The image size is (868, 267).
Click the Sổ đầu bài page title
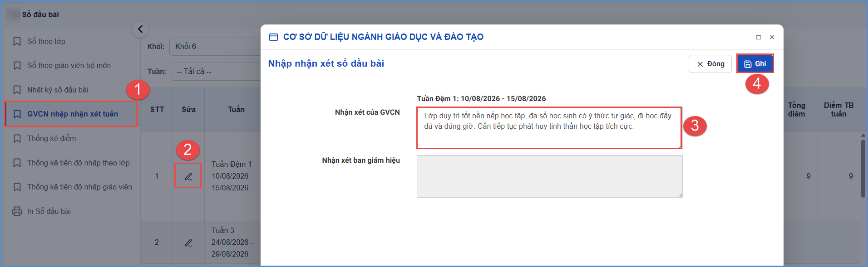[x=40, y=15]
